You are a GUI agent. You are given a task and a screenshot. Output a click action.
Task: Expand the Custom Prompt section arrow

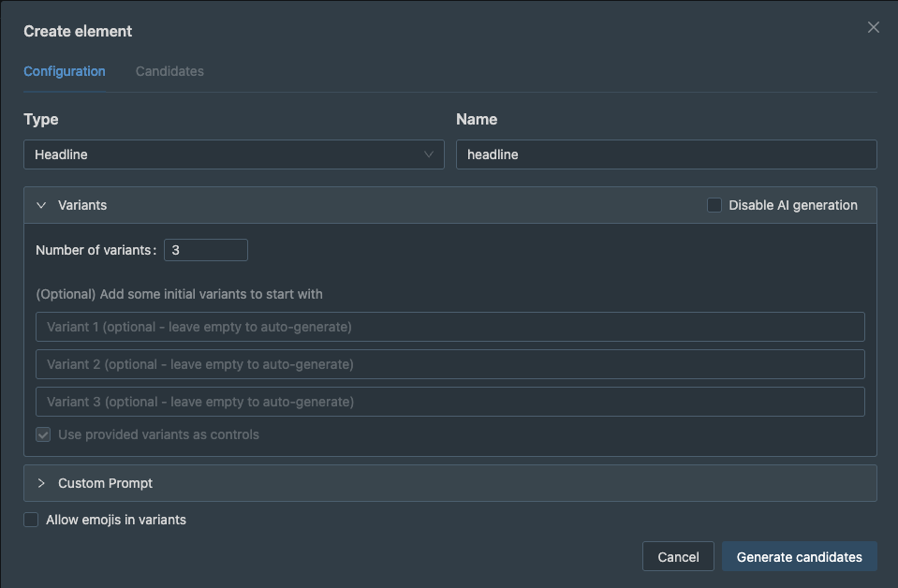(x=41, y=483)
